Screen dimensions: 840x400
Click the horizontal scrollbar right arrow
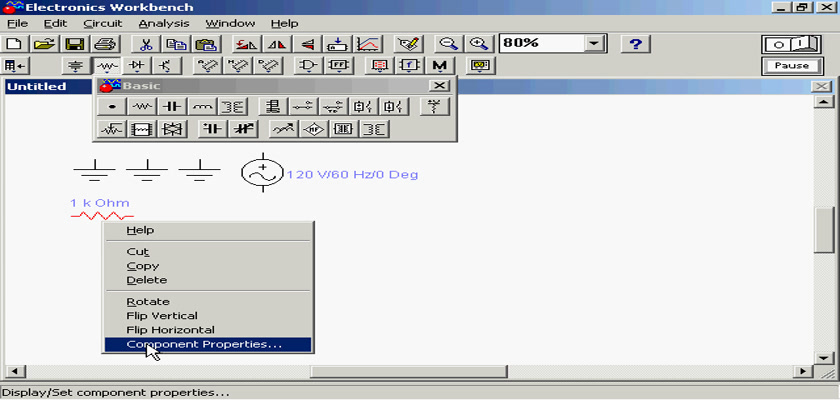[802, 371]
